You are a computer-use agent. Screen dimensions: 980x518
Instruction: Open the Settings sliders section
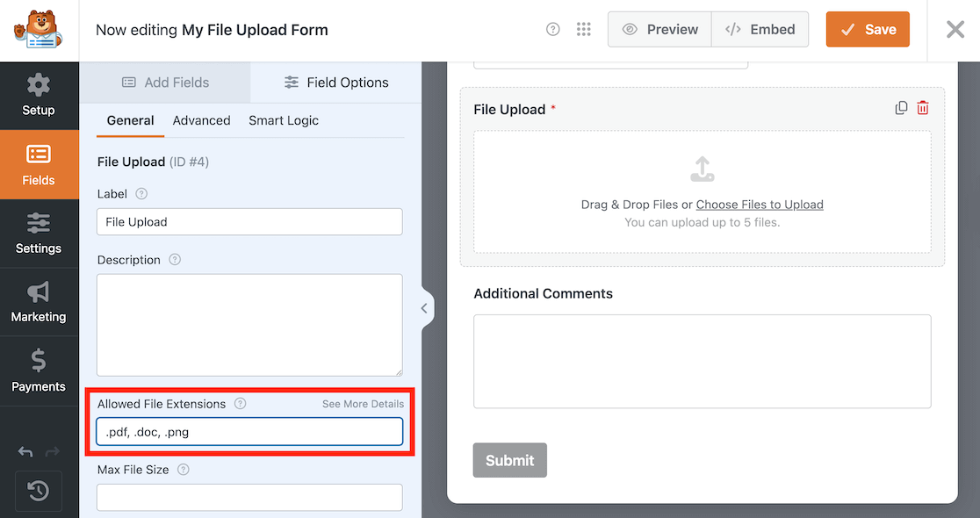coord(39,234)
